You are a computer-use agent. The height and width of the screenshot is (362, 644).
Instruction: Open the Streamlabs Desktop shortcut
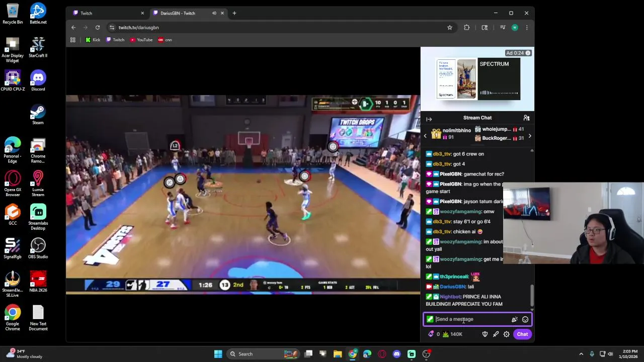click(x=38, y=218)
